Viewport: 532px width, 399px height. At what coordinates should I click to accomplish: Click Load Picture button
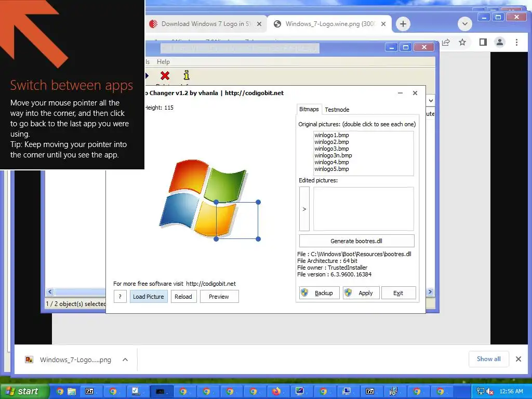click(x=149, y=296)
